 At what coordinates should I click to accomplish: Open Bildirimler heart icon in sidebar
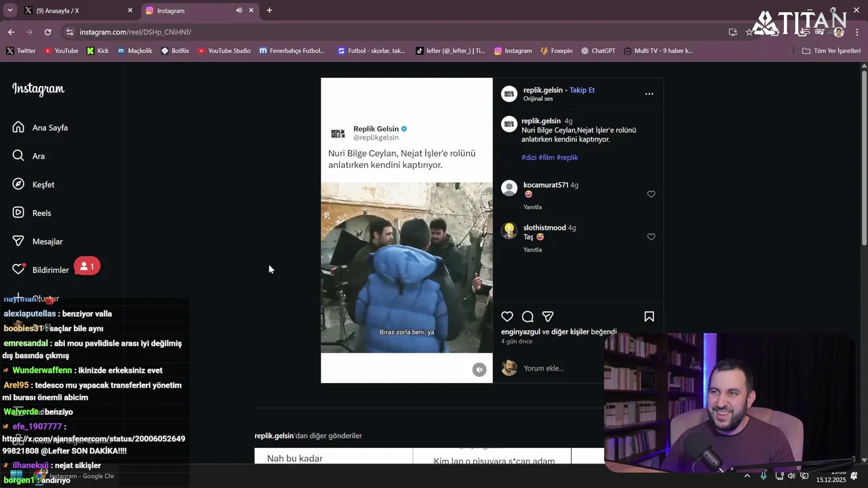18,269
